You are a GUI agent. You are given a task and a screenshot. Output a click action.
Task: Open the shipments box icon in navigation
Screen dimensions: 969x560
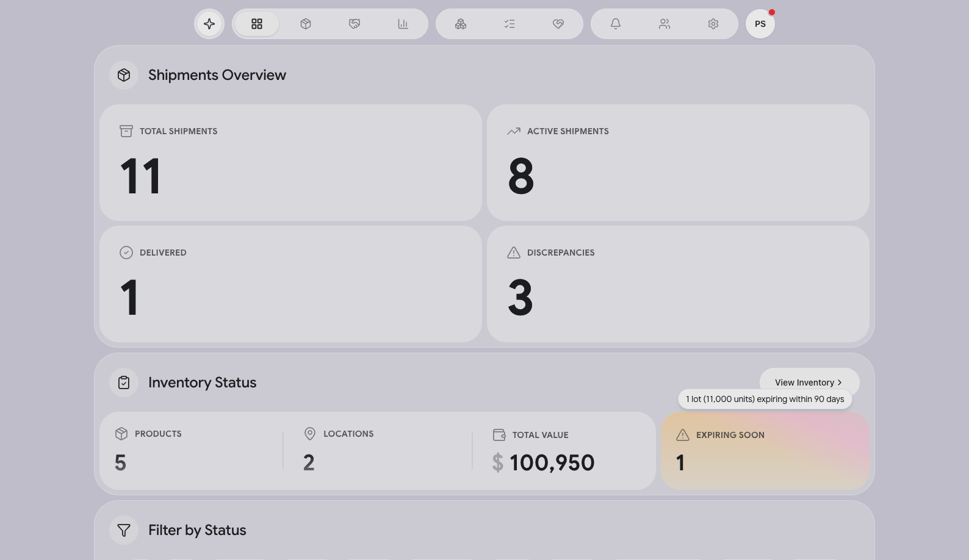306,24
